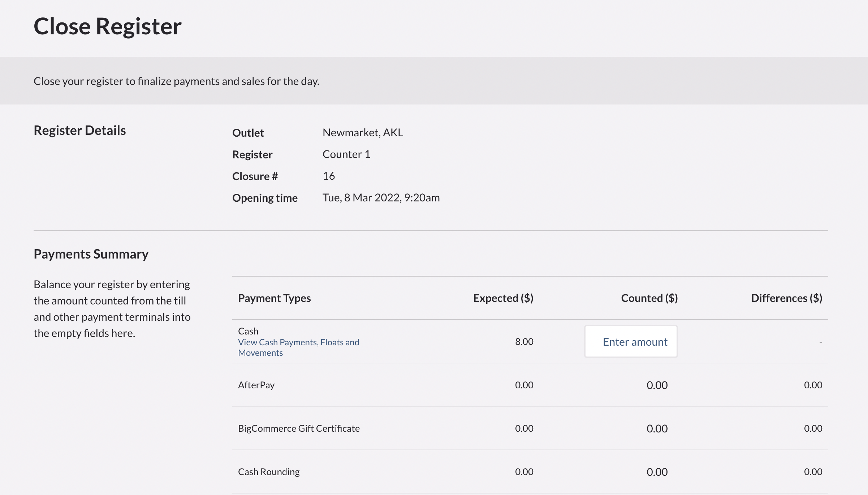Click the Cash counted Enter amount field
The width and height of the screenshot is (868, 495).
[x=631, y=342]
